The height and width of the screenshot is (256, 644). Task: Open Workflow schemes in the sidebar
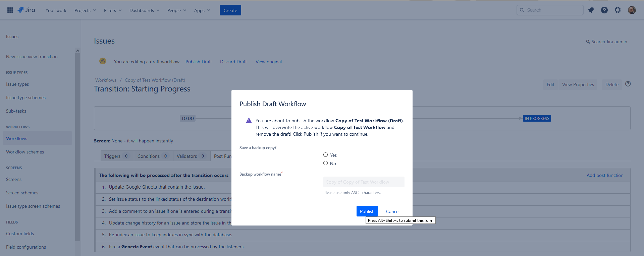tap(25, 152)
